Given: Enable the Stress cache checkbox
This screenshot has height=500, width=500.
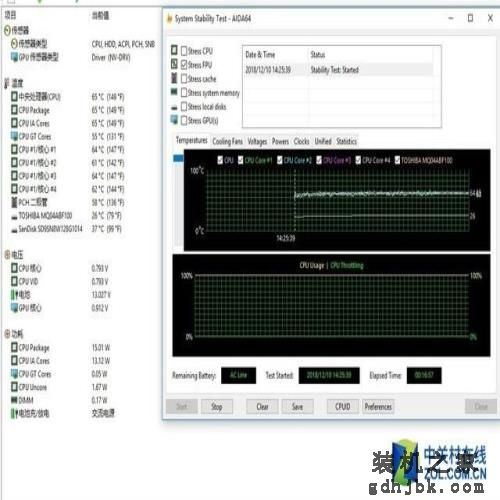Looking at the screenshot, I should click(x=184, y=79).
